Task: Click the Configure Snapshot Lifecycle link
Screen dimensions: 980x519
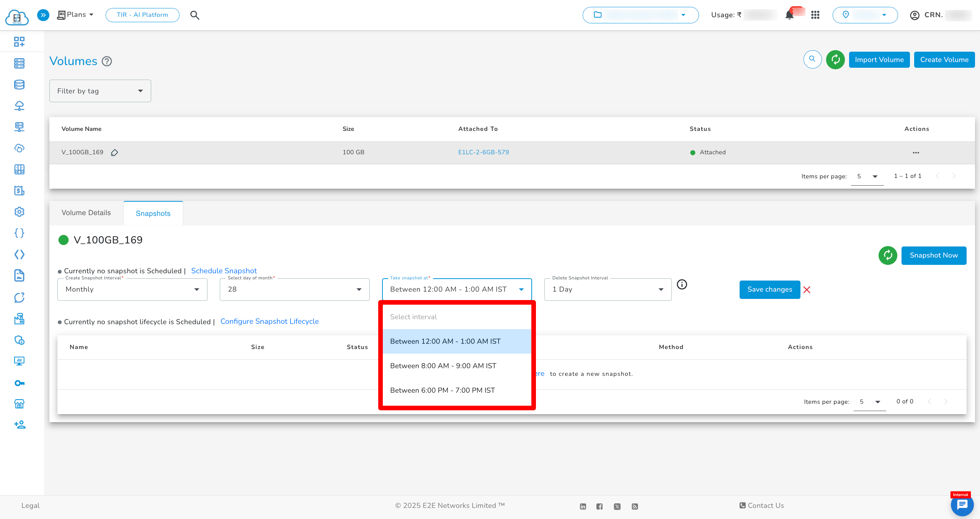Action: tap(269, 322)
